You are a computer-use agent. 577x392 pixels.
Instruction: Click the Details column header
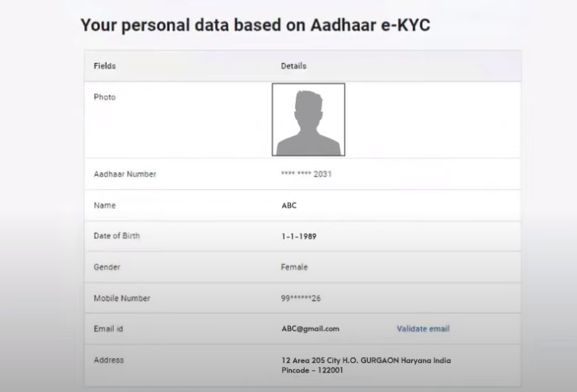(293, 65)
